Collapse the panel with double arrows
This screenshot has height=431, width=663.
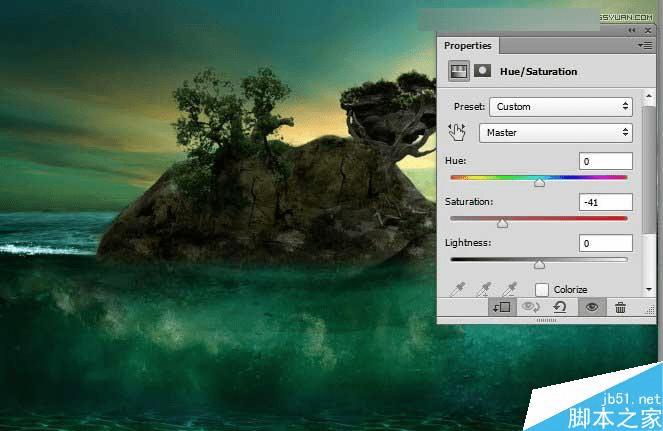[x=632, y=30]
